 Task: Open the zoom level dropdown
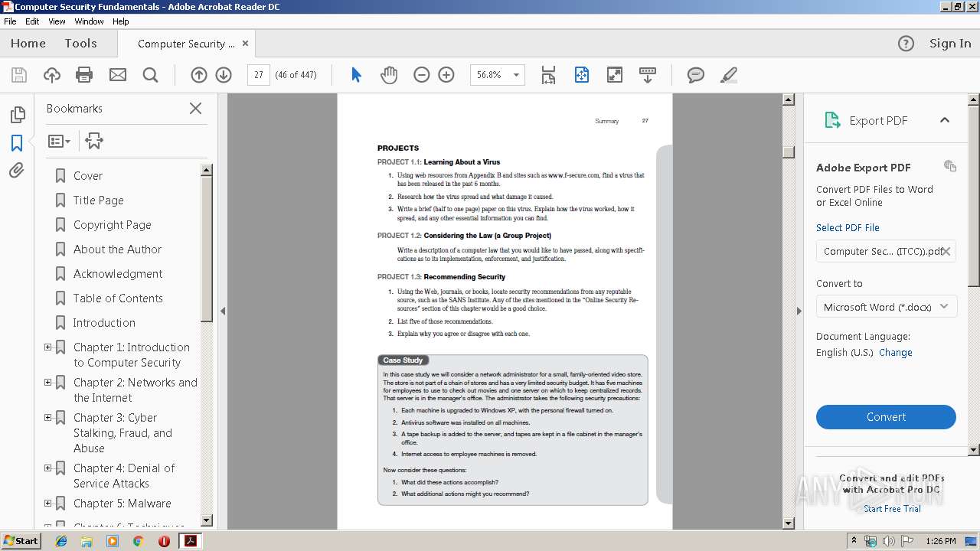pyautogui.click(x=516, y=75)
